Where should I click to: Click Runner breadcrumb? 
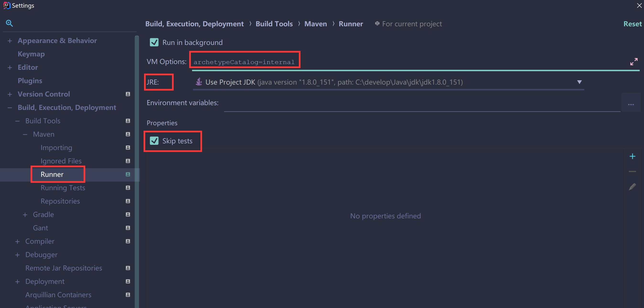pyautogui.click(x=351, y=24)
